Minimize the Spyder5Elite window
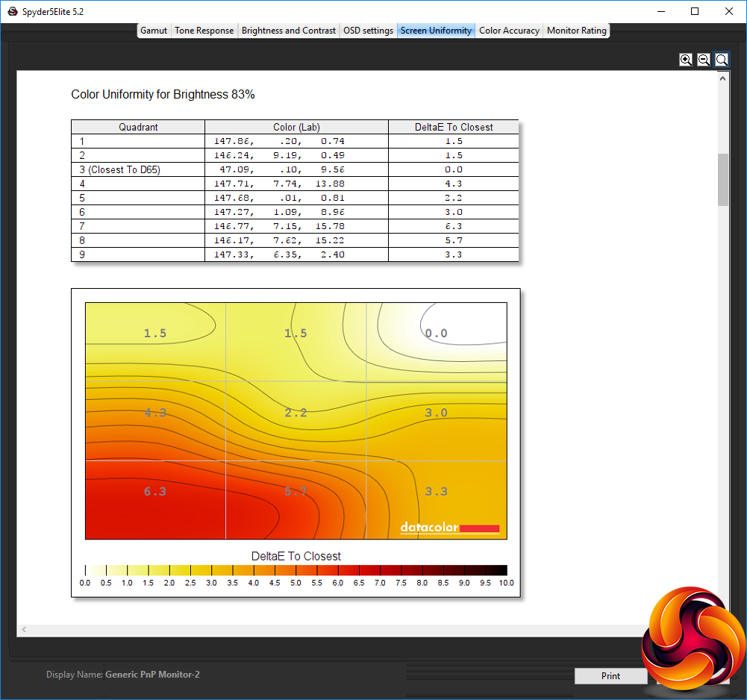The image size is (747, 700). point(660,11)
